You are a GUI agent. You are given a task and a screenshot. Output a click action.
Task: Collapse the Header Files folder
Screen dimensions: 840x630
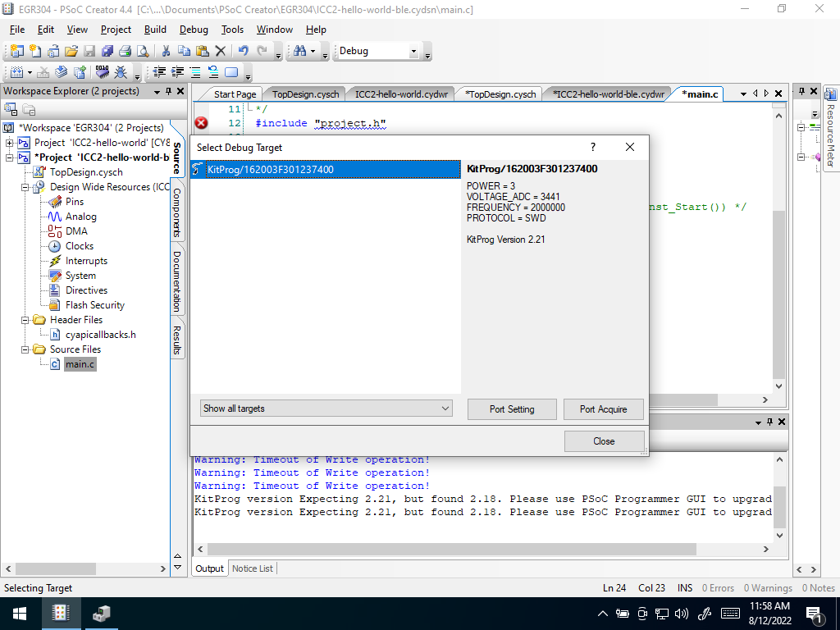25,320
